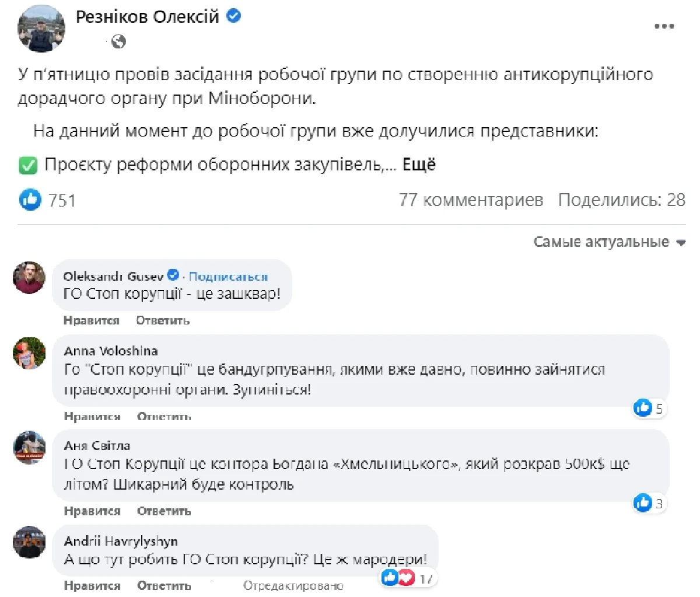Open the Поделились: 28 shares list
Screen dimensions: 700x597
coord(621,200)
